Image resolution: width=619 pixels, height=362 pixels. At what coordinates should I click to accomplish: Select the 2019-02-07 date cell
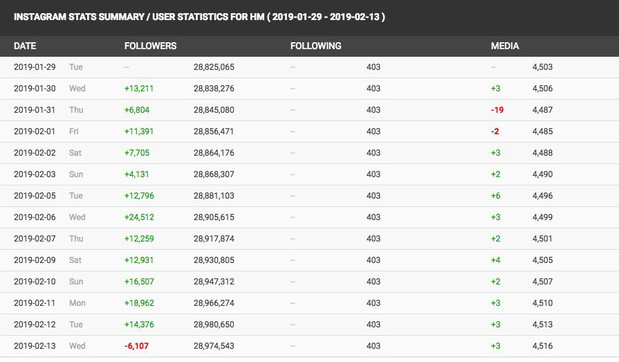pos(35,238)
